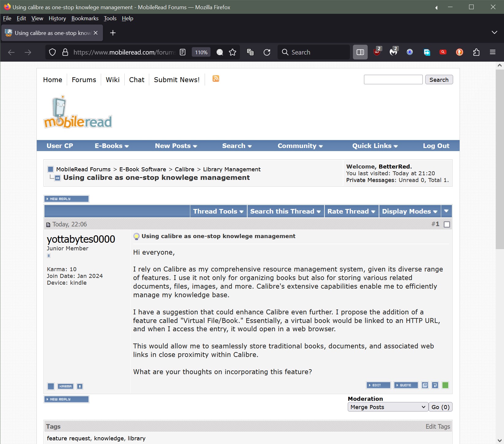Click the 'feature request' tag
Viewport: 504px width, 444px height.
69,438
